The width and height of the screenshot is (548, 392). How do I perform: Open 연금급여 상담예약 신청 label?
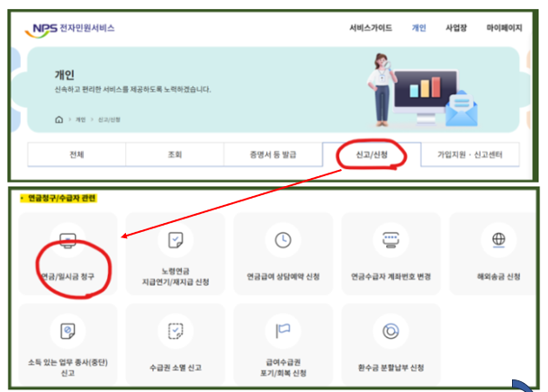(x=283, y=277)
